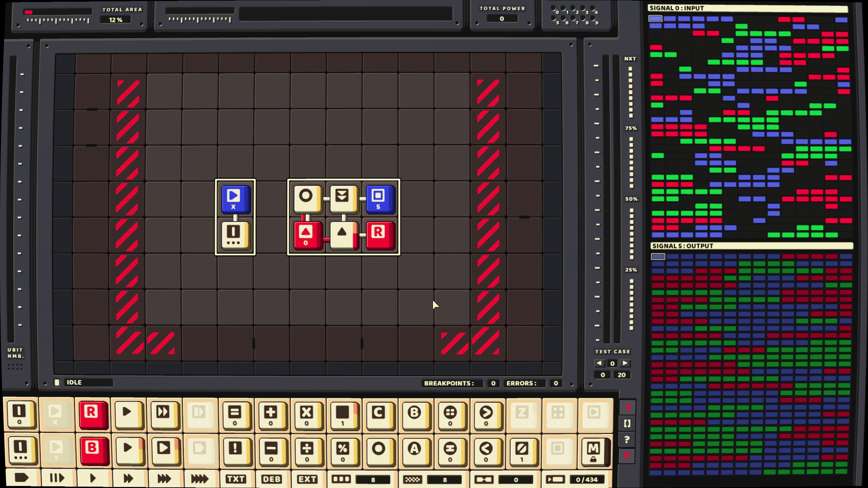Click first cell of Signal 0 input
This screenshot has height=488, width=868.
pyautogui.click(x=655, y=19)
